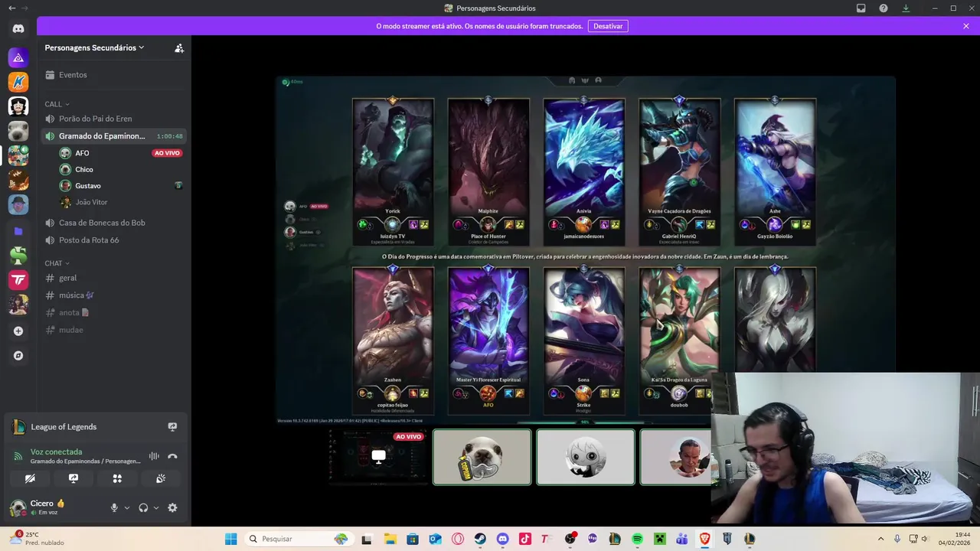Open Personagens Secundários server dropdown

click(x=94, y=47)
